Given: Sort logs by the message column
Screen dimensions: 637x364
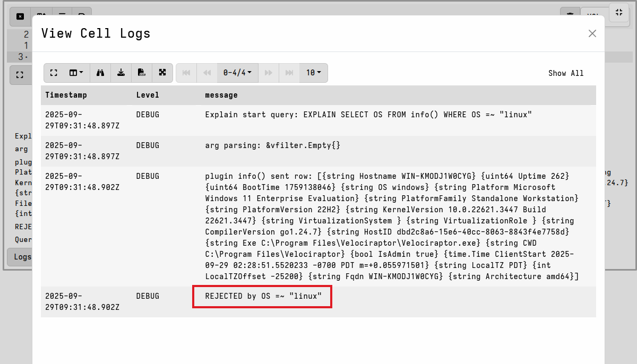Looking at the screenshot, I should tap(221, 95).
